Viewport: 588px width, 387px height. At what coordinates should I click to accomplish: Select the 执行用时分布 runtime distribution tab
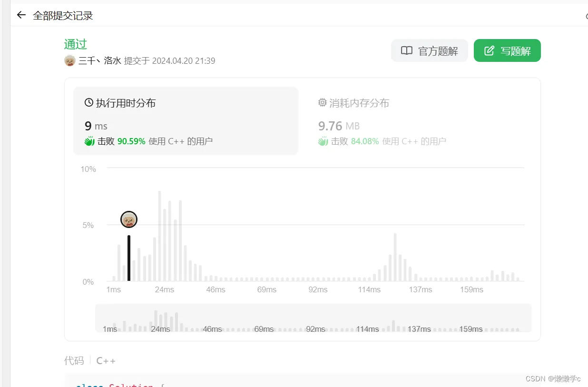coord(186,121)
